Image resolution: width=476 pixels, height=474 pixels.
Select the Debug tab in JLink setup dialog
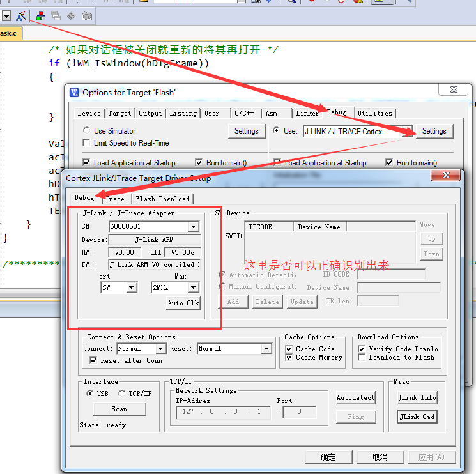[x=84, y=198]
